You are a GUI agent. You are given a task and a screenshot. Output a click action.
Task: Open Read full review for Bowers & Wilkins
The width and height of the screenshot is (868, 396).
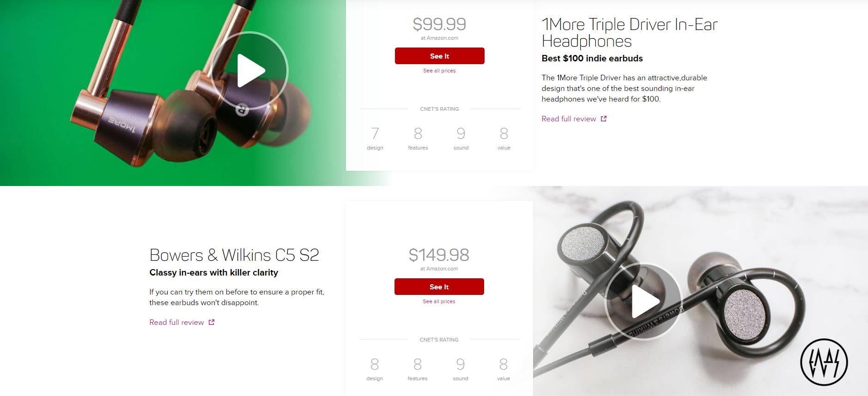click(x=176, y=322)
